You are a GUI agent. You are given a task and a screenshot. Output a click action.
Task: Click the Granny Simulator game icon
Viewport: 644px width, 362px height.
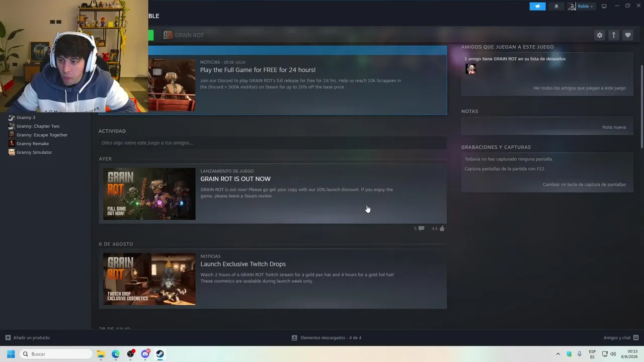pos(12,152)
